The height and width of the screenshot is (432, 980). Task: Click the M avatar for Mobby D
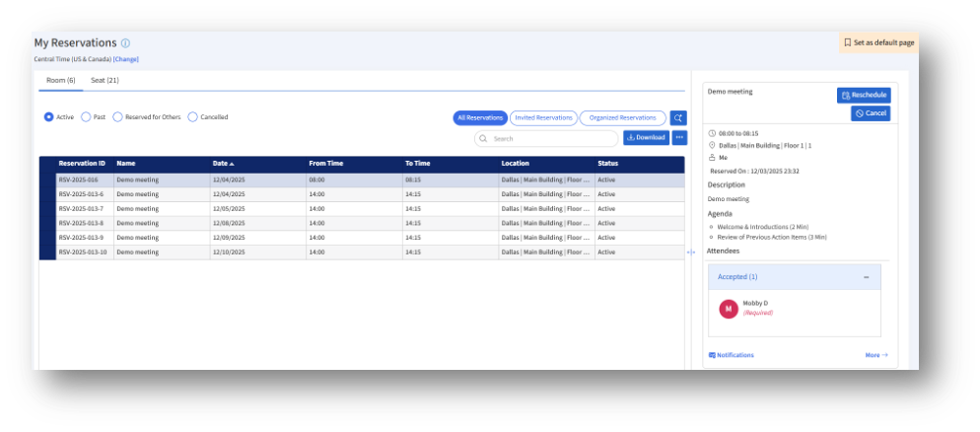(729, 308)
